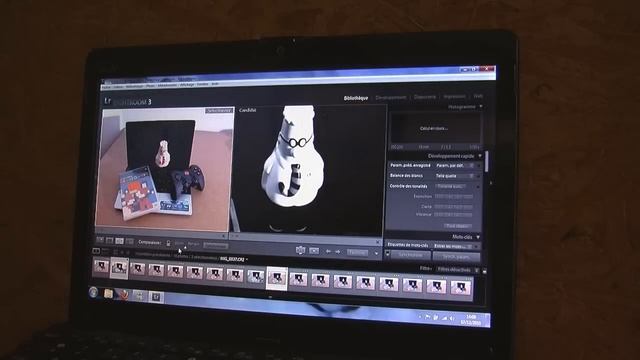Open the Métadonnées menu
The height and width of the screenshot is (360, 640).
[x=167, y=85]
